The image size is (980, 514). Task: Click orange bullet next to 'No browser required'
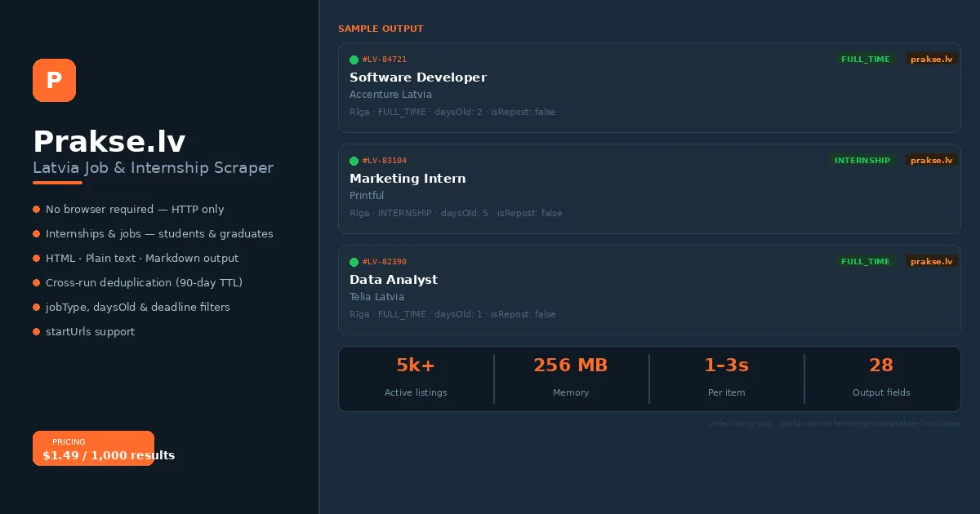[x=37, y=210]
